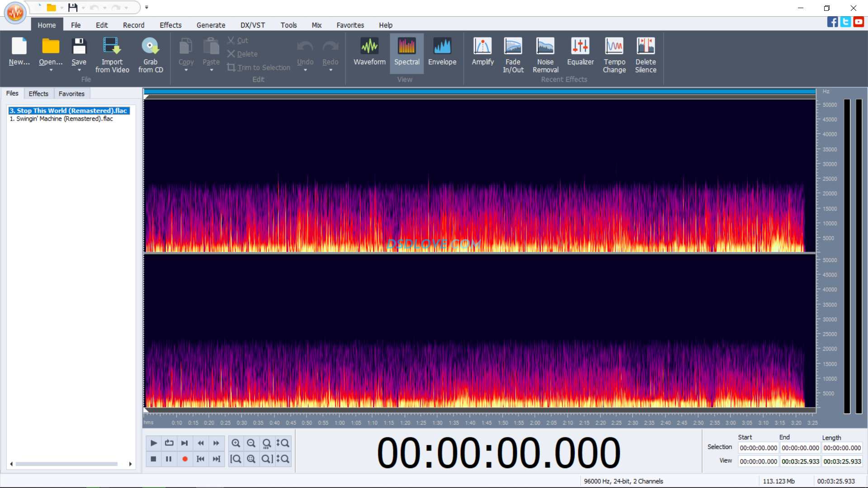Zoom to selection start icon

236,459
